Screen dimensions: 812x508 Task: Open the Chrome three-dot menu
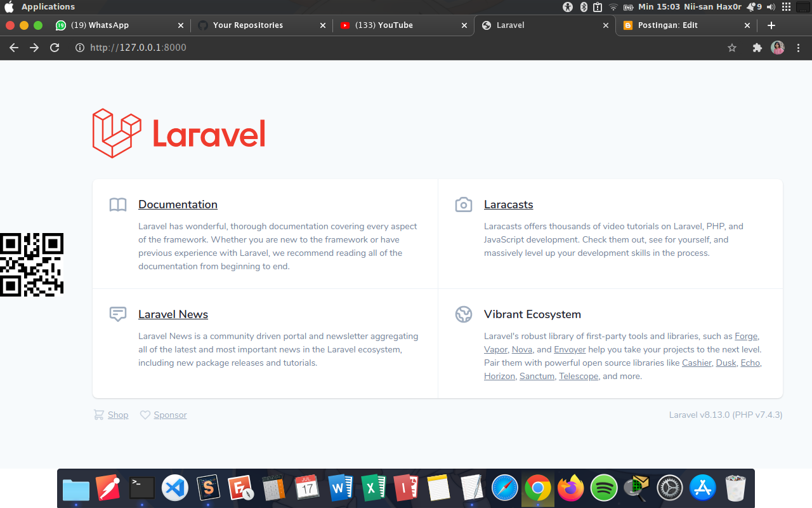click(x=799, y=48)
